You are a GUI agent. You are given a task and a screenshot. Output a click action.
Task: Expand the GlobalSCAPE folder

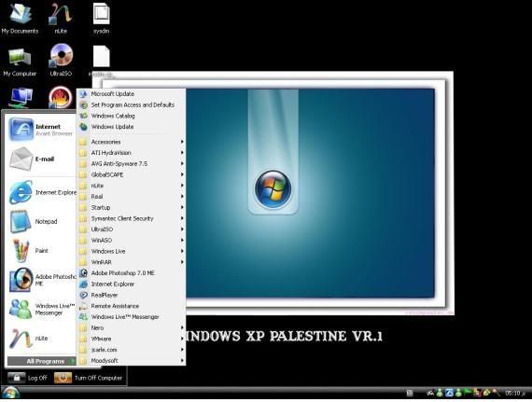[131, 174]
